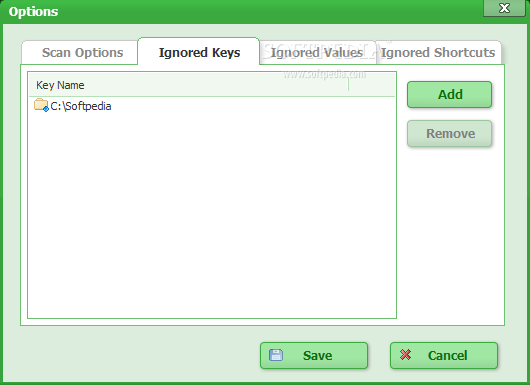Click the Add button
The width and height of the screenshot is (530, 385).
tap(449, 95)
